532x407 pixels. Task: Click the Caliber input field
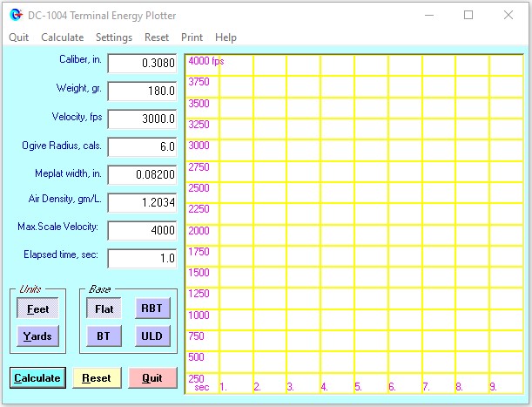[x=142, y=64]
